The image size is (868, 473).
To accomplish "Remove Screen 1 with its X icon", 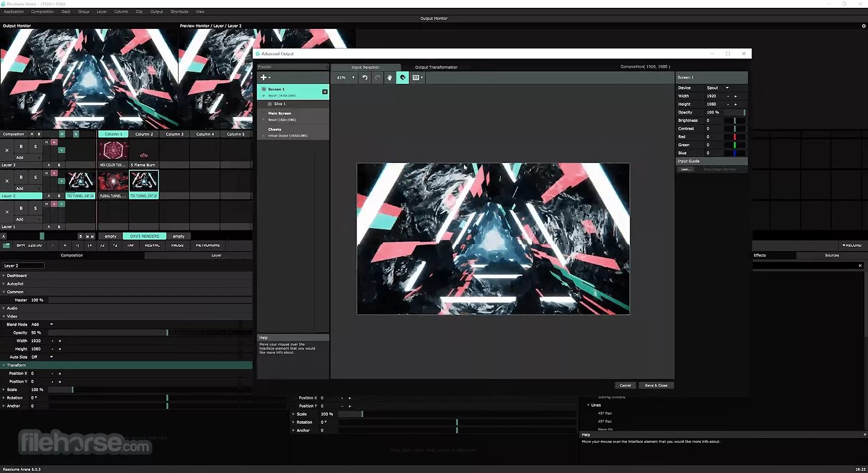I will [x=325, y=92].
